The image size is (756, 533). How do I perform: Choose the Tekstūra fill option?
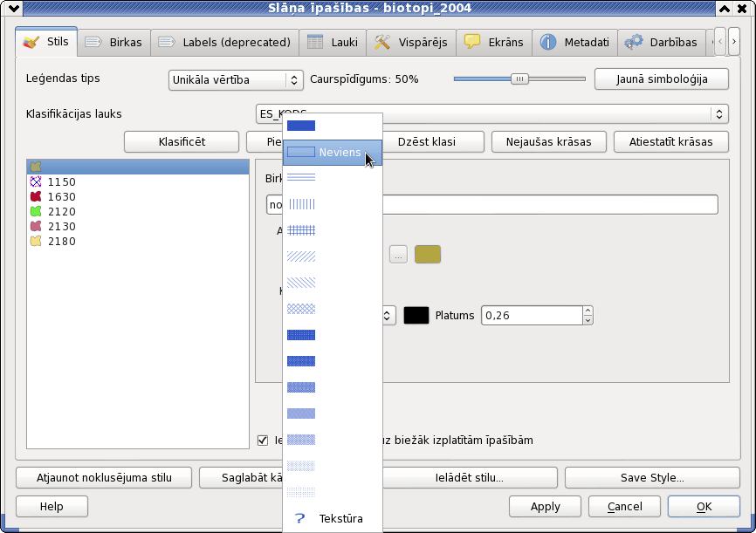click(x=333, y=518)
